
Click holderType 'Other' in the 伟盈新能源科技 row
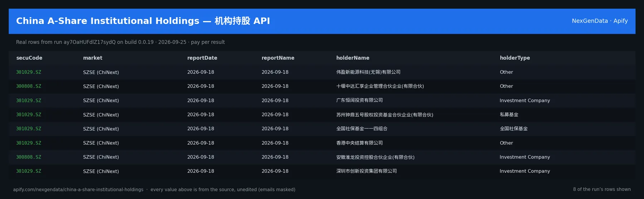tap(506, 72)
